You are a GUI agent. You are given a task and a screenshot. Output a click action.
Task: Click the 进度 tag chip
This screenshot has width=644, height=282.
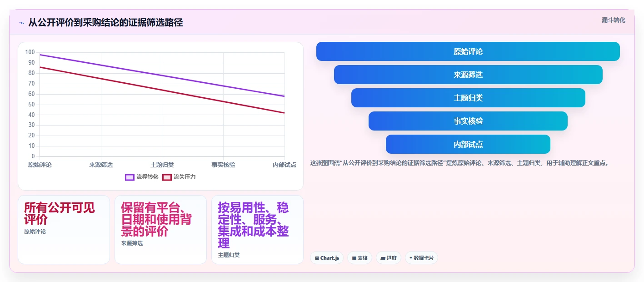coord(389,258)
